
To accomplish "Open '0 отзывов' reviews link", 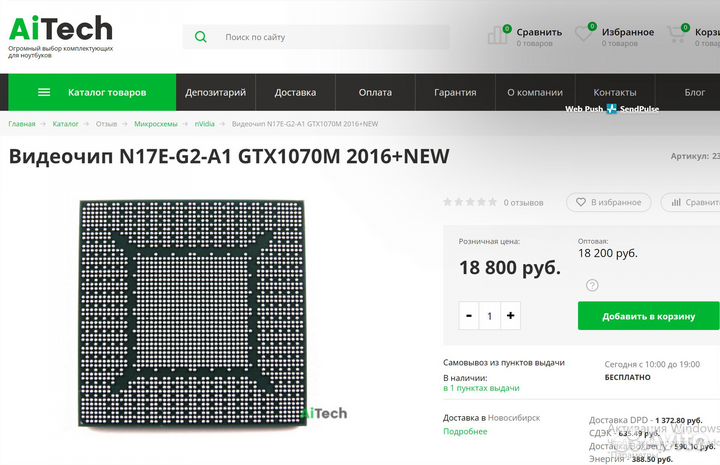I will [x=523, y=202].
